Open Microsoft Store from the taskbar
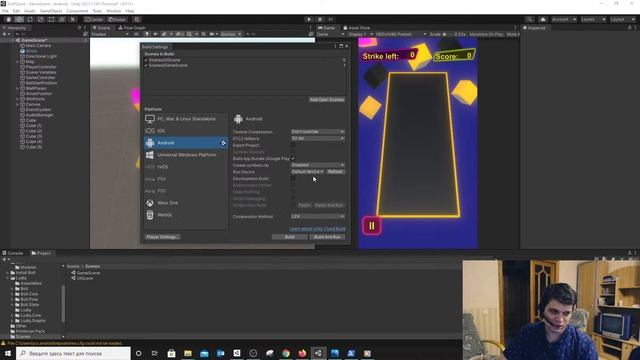 tap(171, 353)
